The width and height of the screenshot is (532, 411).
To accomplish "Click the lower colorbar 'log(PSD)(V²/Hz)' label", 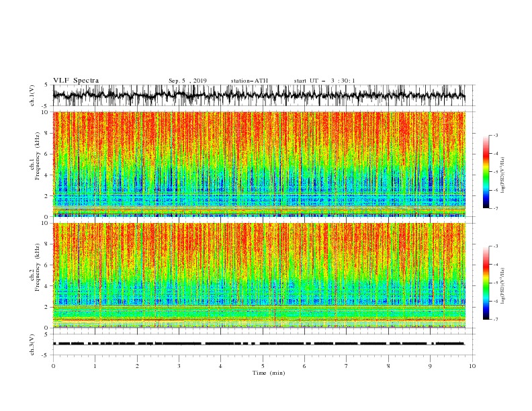I will coord(502,286).
